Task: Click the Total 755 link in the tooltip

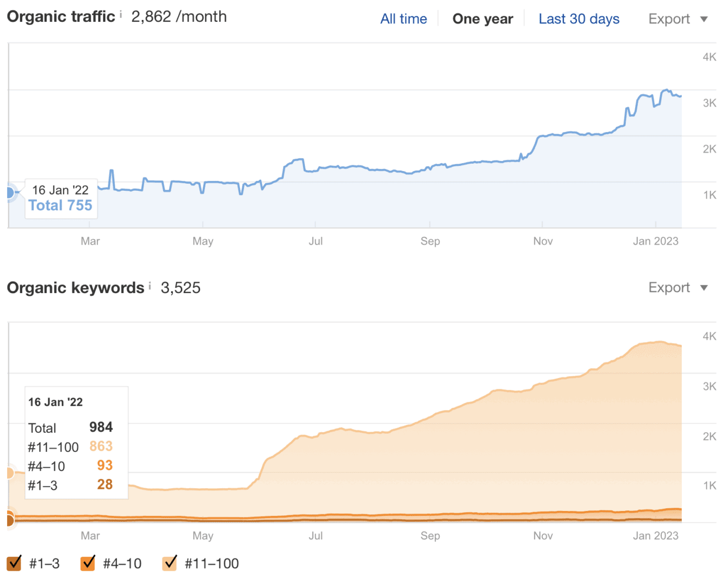Action: (x=60, y=206)
